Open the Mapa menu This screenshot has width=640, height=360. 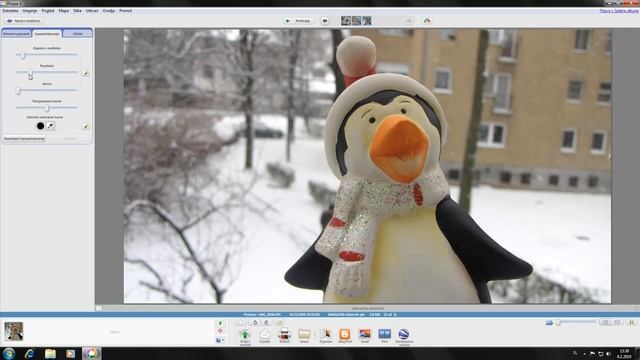pyautogui.click(x=64, y=11)
